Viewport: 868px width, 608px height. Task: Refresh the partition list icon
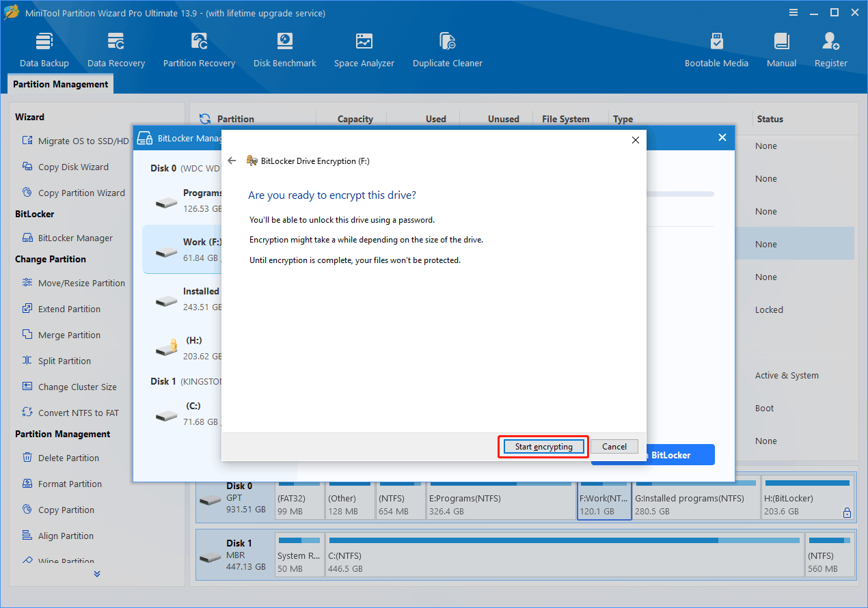(204, 119)
